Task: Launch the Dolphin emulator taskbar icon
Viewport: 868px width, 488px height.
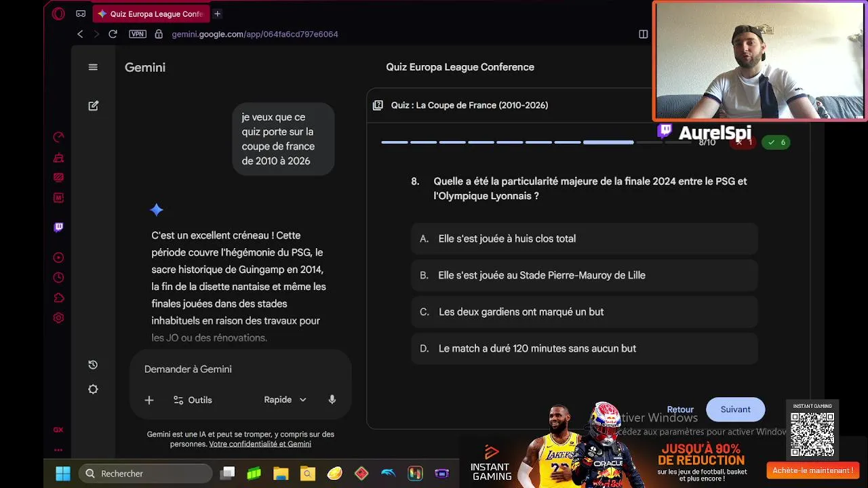Action: click(x=388, y=473)
